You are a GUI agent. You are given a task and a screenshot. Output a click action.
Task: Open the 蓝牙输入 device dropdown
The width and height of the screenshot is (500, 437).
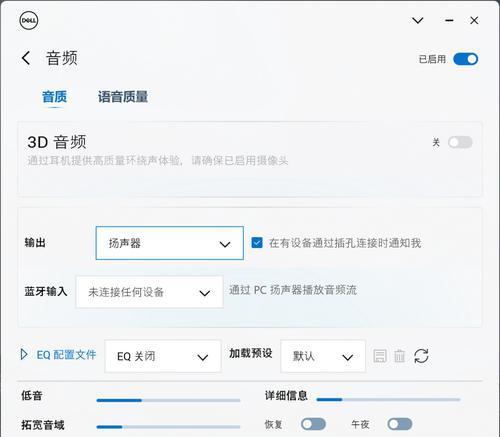click(149, 292)
